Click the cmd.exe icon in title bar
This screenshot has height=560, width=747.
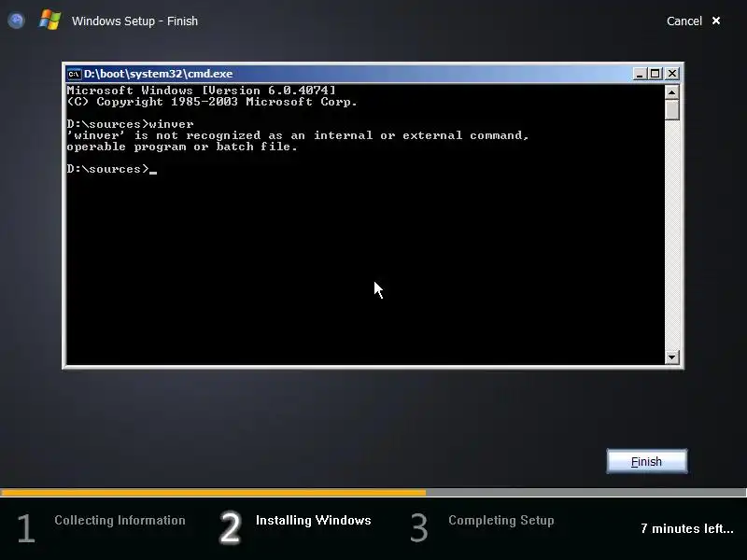(74, 74)
